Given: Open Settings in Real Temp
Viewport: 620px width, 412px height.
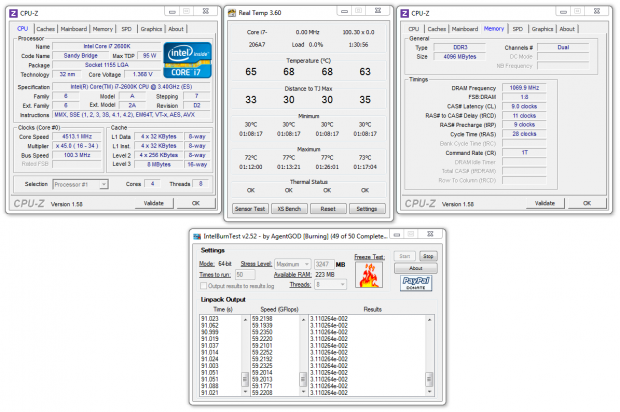Looking at the screenshot, I should pyautogui.click(x=367, y=209).
